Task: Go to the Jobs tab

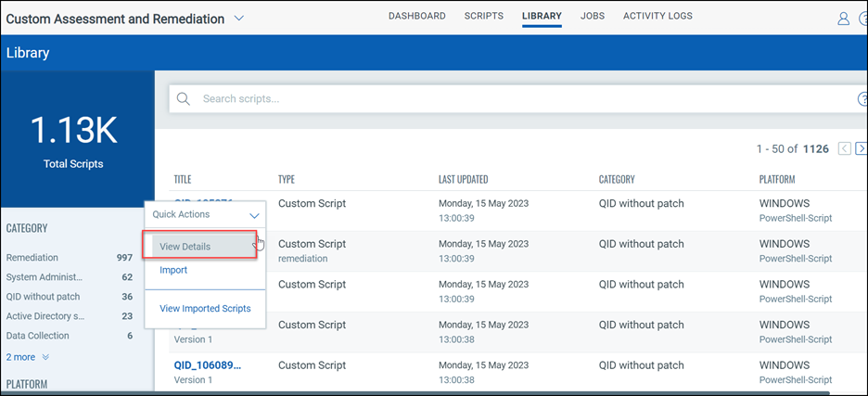Action: (593, 16)
